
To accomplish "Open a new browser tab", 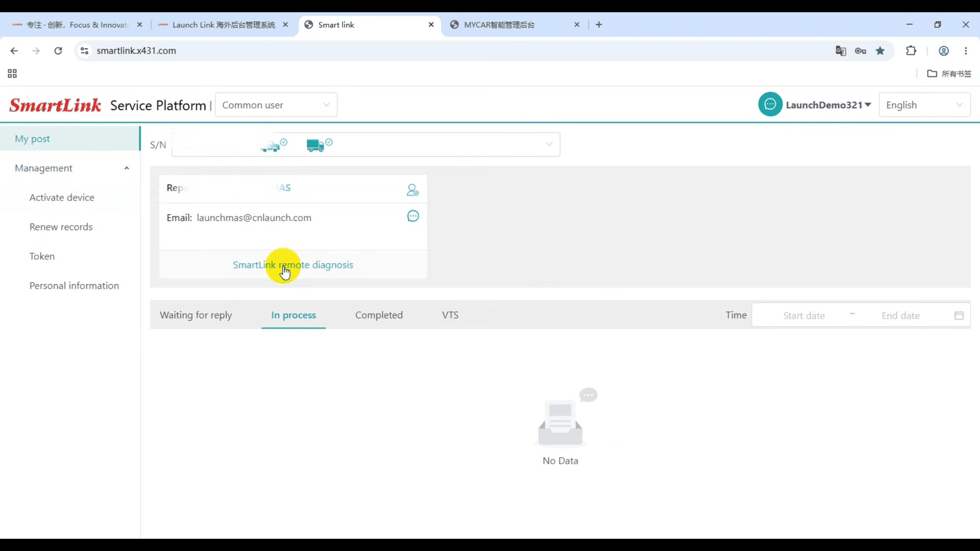I will click(x=599, y=24).
